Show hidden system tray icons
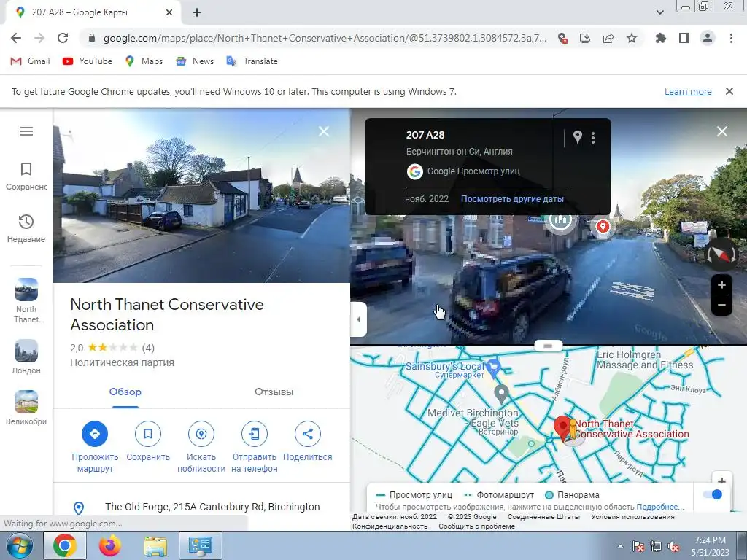The image size is (747, 560). (620, 546)
